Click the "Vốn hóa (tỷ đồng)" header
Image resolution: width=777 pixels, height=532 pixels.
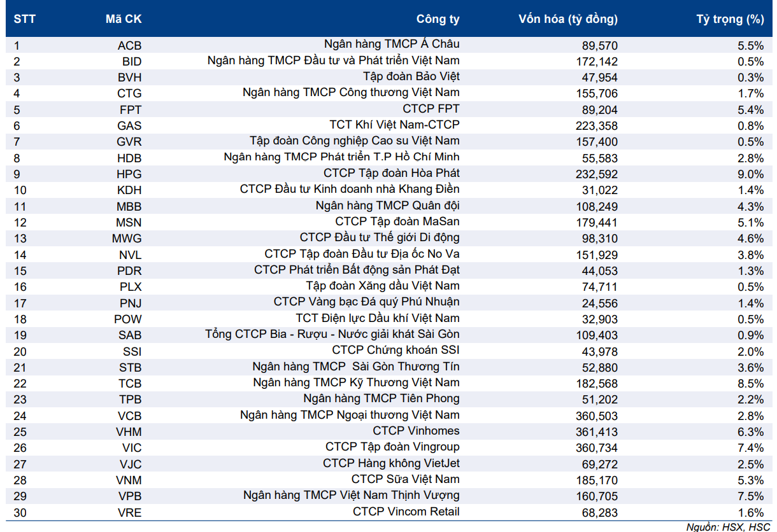click(x=568, y=19)
